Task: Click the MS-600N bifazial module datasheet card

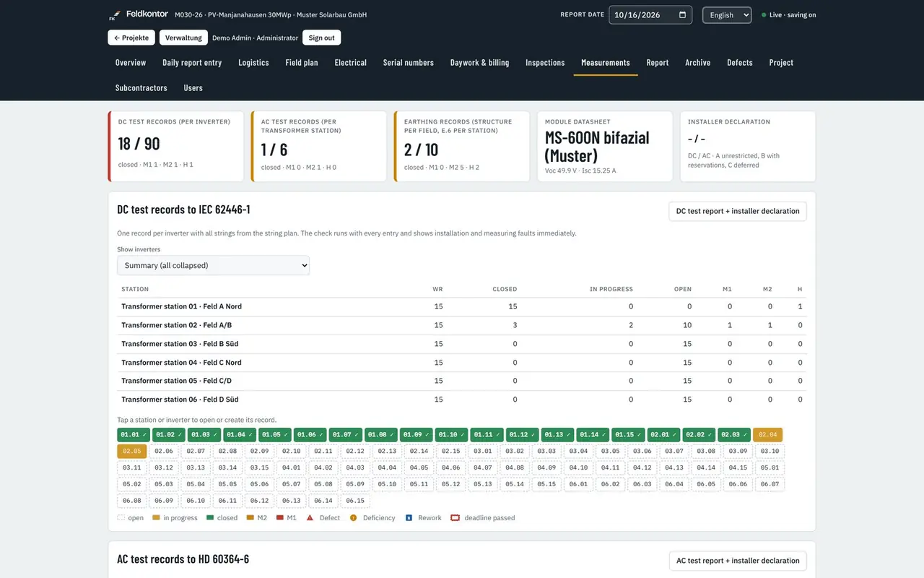Action: pyautogui.click(x=605, y=146)
